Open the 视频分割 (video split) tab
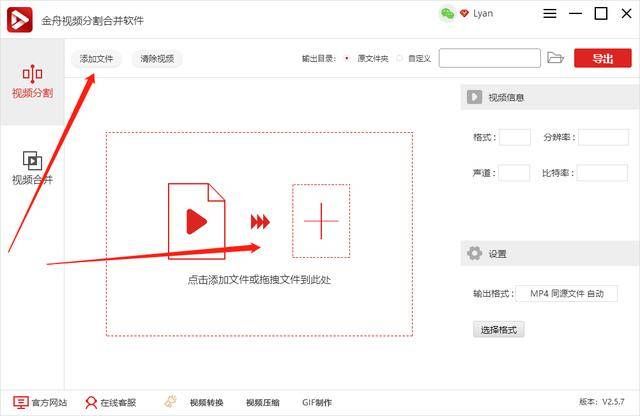Screen dimensions: 640x416 coord(32,80)
